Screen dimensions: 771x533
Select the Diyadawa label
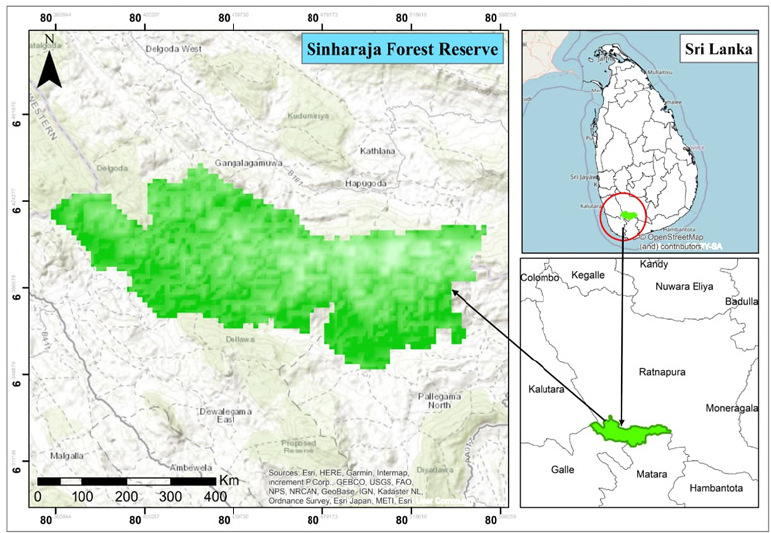point(435,470)
